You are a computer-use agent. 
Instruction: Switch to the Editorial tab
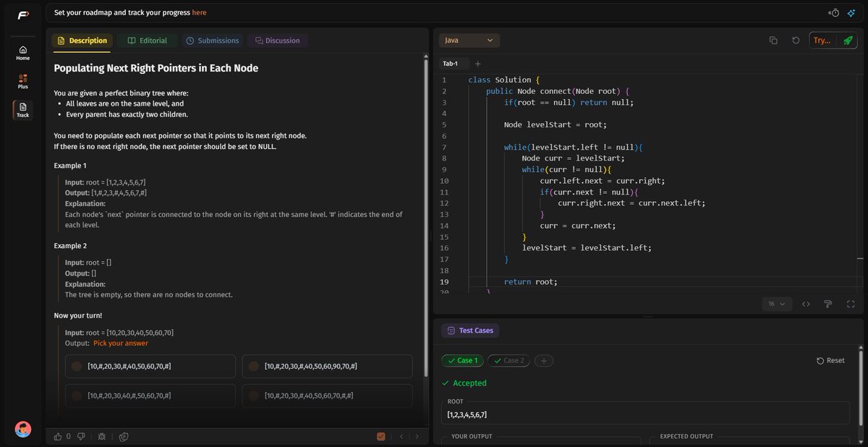tap(148, 41)
